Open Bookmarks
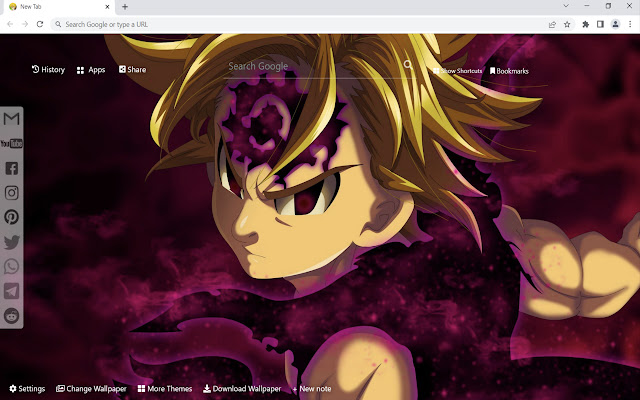The image size is (640, 400). 509,71
